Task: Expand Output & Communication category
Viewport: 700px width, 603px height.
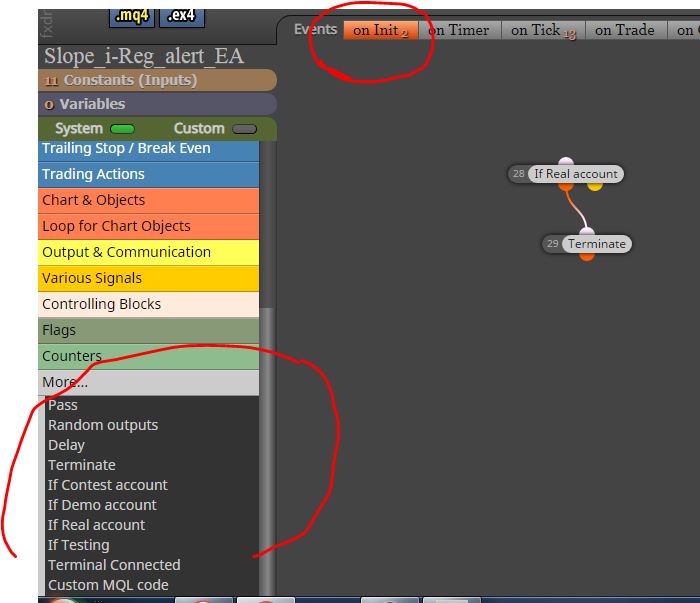Action: coord(148,253)
